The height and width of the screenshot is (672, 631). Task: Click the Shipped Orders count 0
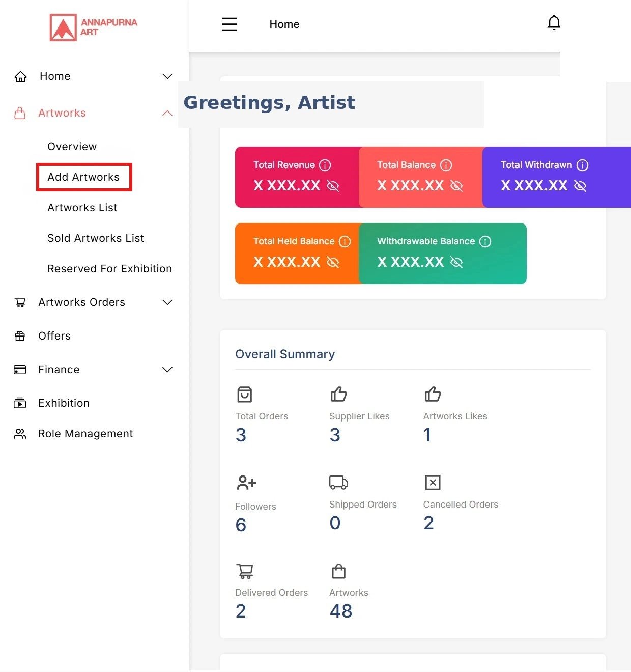(335, 523)
